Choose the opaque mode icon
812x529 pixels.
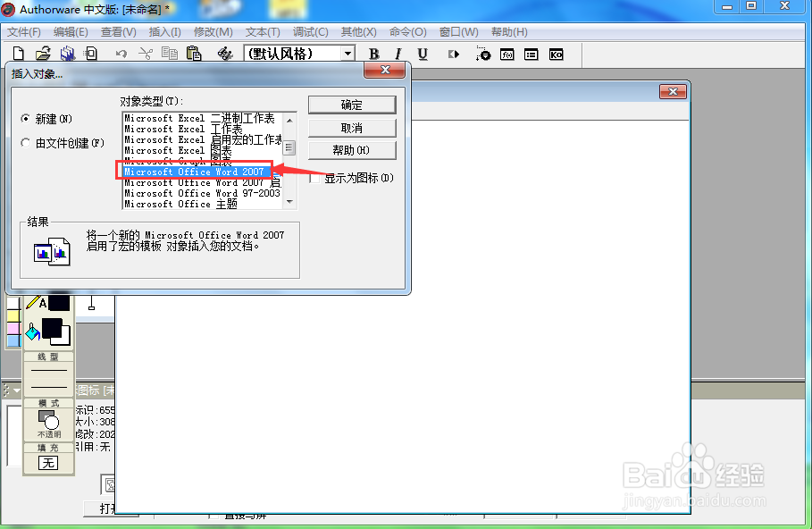pyautogui.click(x=48, y=420)
